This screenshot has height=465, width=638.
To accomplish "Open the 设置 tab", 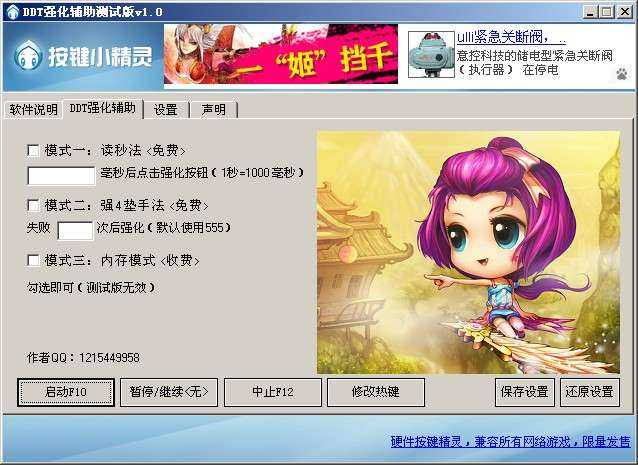I will point(166,109).
